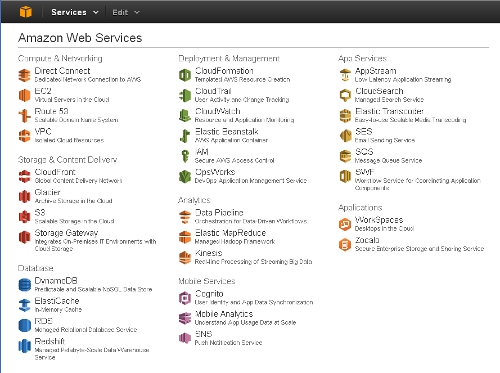Open the Zocalo service link
The image size is (500, 373).
[x=367, y=240]
